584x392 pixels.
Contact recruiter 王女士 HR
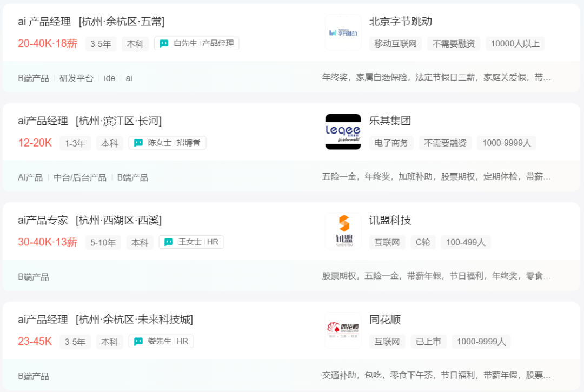[191, 242]
